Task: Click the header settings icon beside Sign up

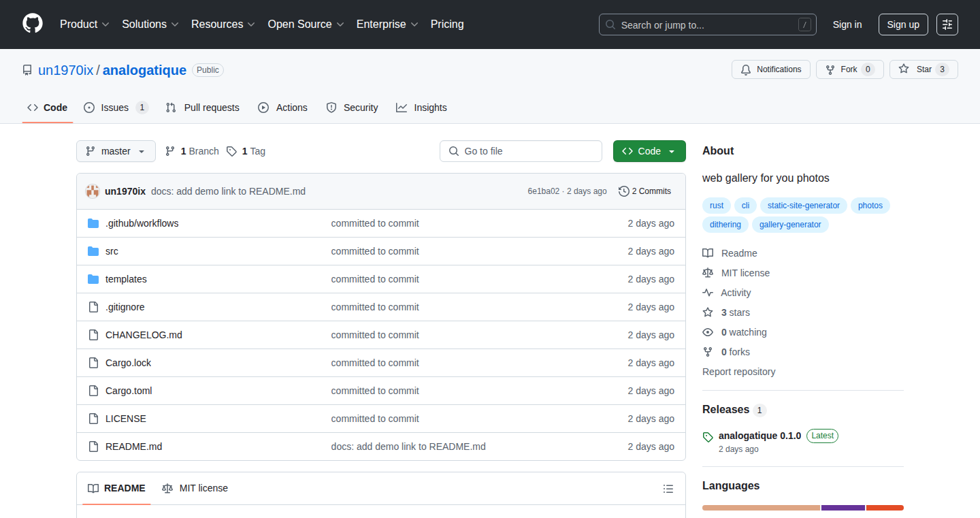Action: pyautogui.click(x=947, y=25)
